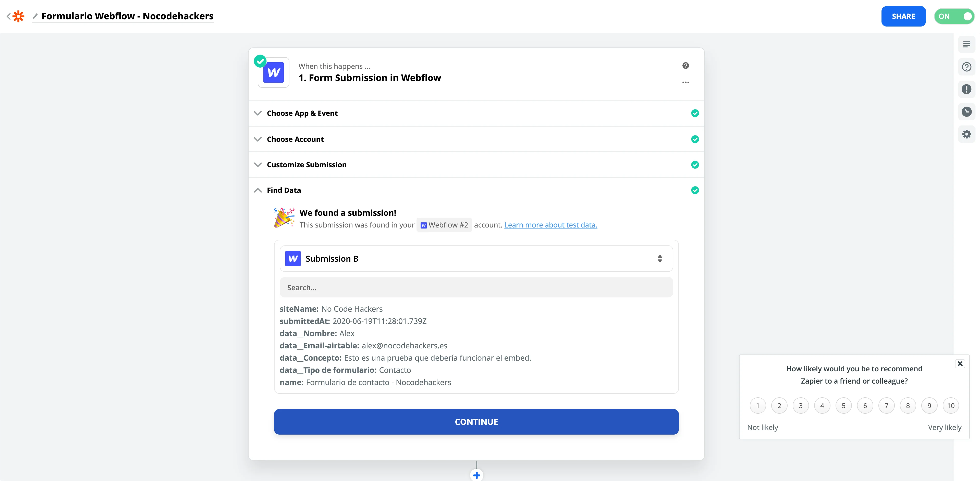This screenshot has width=980, height=481.
Task: Expand the Customize Submission section
Action: click(x=306, y=165)
